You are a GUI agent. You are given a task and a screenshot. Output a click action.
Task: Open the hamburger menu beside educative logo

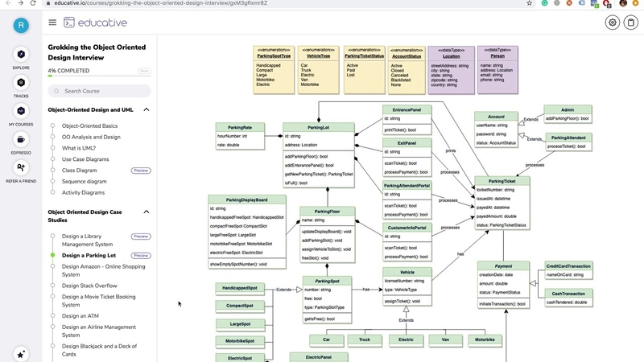click(x=52, y=23)
